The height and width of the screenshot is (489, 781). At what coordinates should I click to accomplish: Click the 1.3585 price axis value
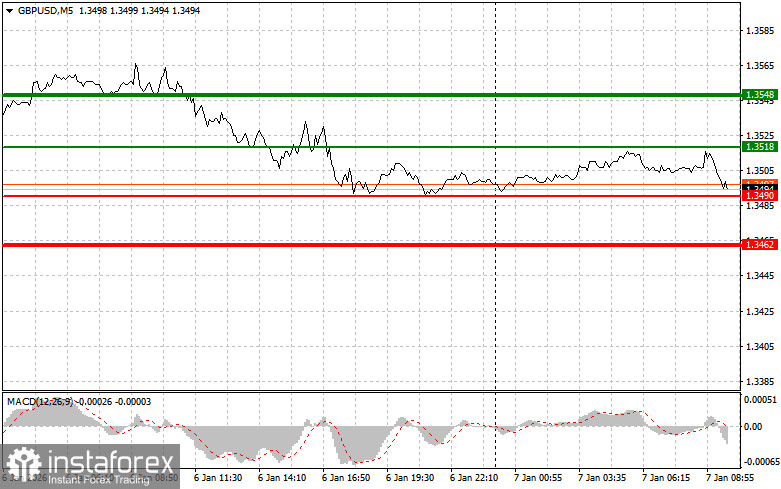[x=760, y=31]
